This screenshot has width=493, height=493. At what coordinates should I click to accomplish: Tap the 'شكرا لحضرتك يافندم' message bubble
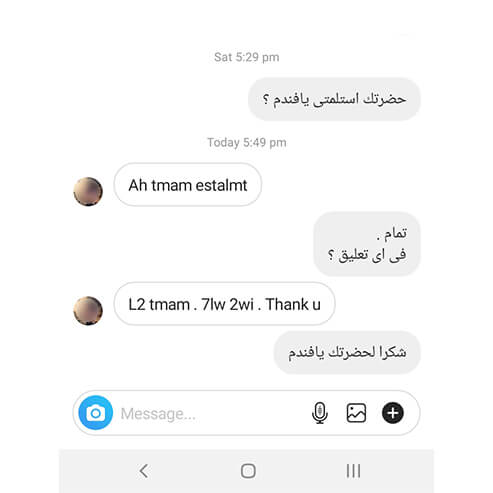tap(347, 352)
